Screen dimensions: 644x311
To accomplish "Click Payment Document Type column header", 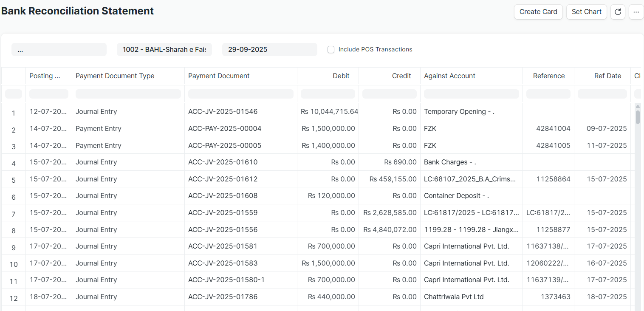I will tap(128, 76).
